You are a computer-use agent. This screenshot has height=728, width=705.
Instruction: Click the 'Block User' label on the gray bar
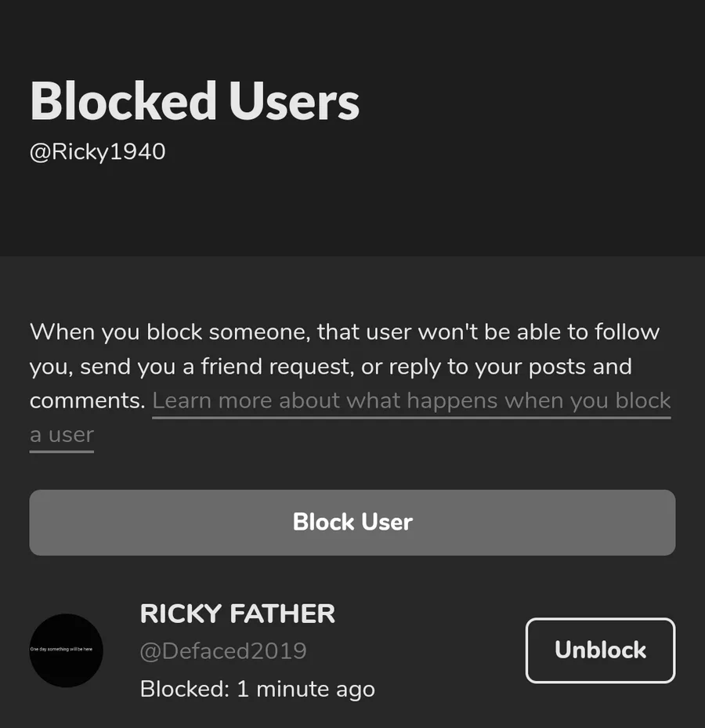point(352,523)
